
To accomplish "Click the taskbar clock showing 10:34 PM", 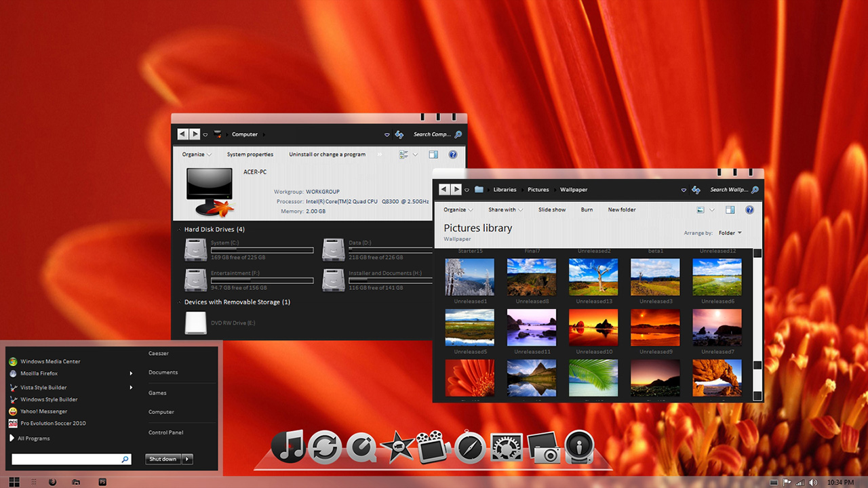I will coord(841,483).
